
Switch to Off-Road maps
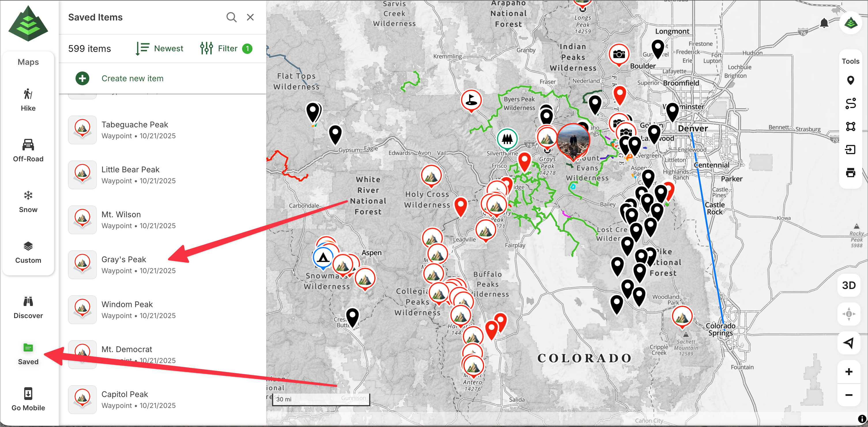[x=28, y=150]
